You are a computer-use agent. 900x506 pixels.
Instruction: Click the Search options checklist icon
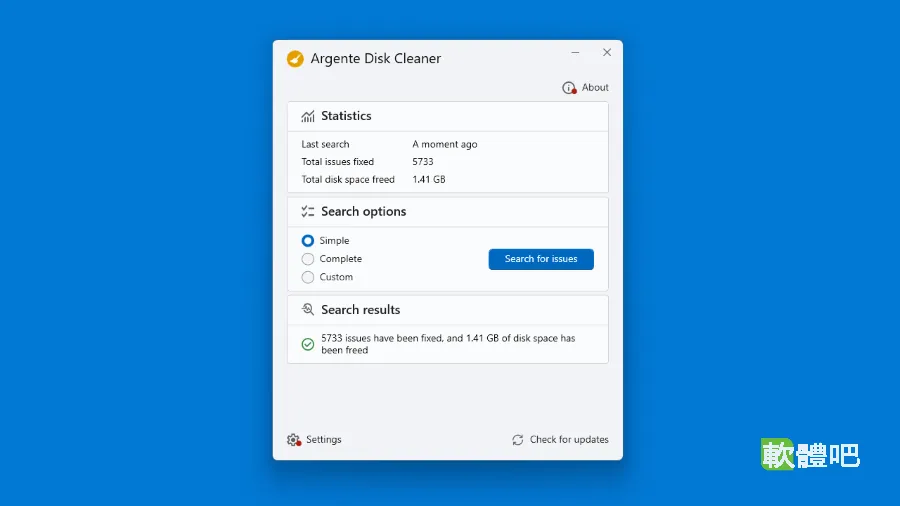(308, 212)
